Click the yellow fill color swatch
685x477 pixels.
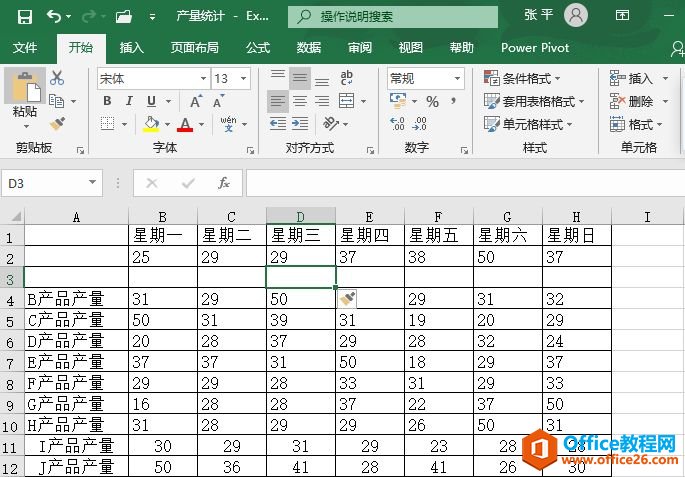point(151,124)
